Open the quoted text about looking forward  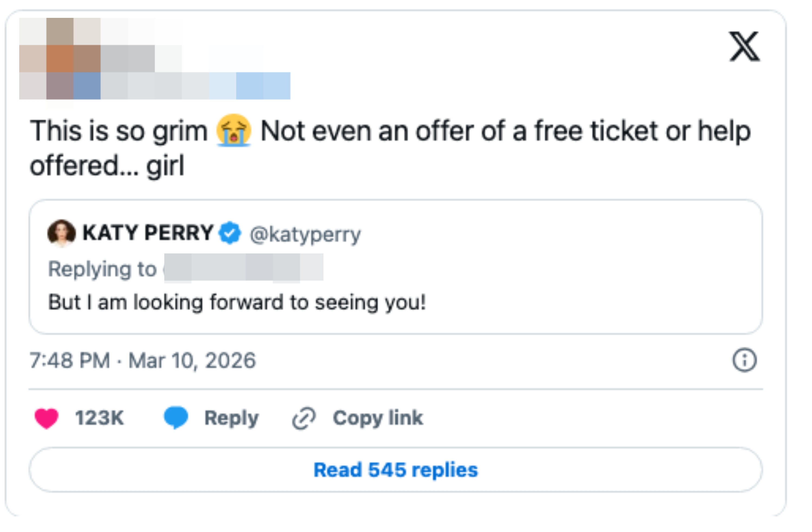pyautogui.click(x=237, y=302)
